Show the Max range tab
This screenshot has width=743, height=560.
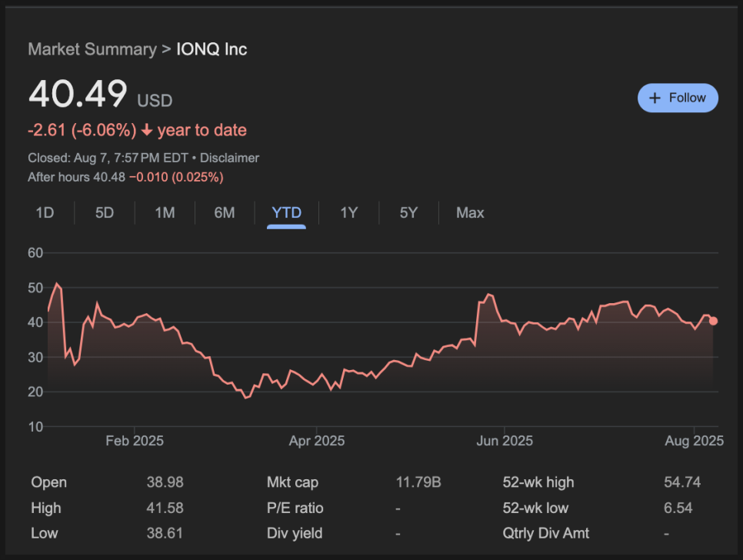(x=470, y=213)
